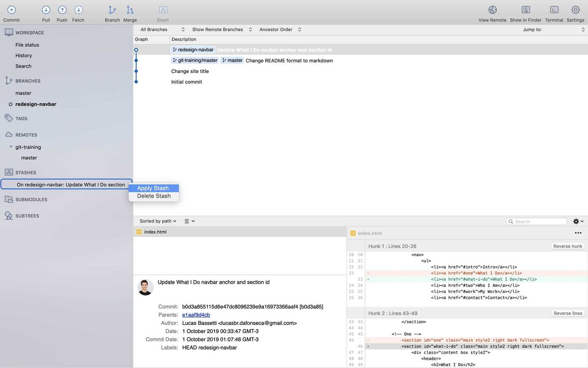Collapse the git-training remote
The height and width of the screenshot is (368, 588).
point(11,147)
